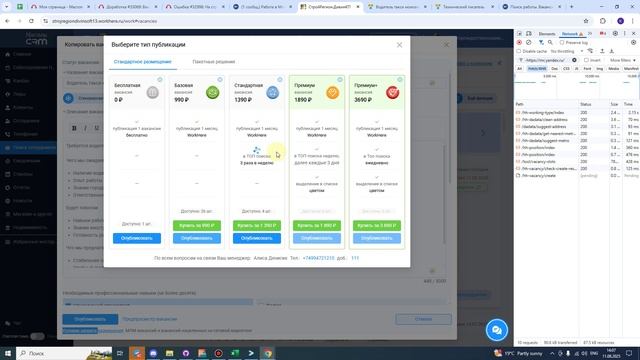
Task: Open DevTools settings gear
Action: click(615, 33)
